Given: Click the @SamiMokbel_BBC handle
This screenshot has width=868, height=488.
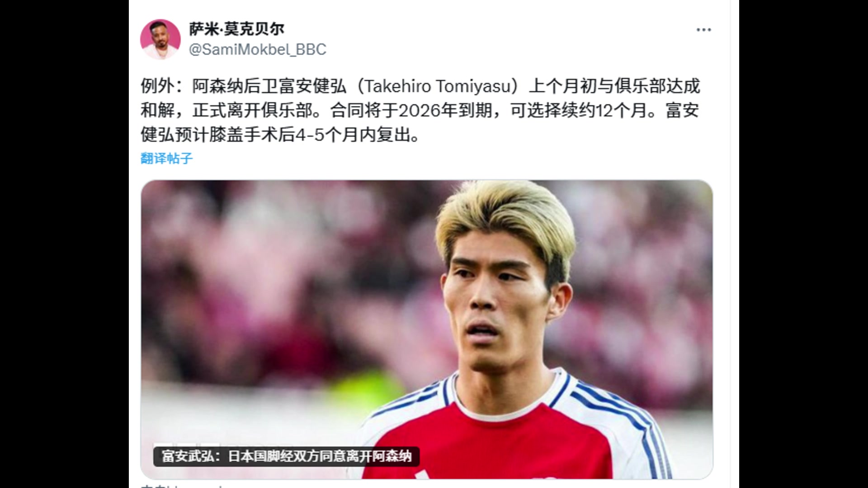Looking at the screenshot, I should (257, 49).
